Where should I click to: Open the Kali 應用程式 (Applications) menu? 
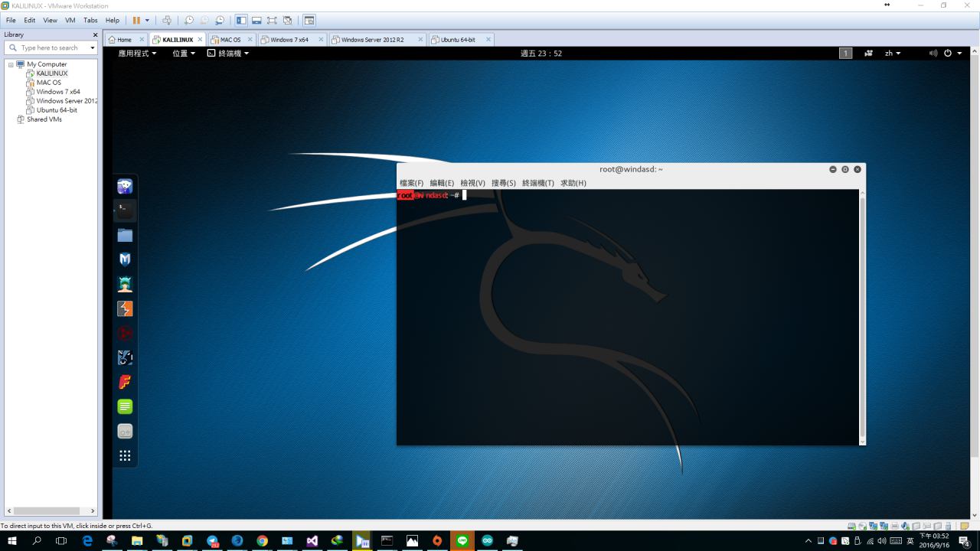pyautogui.click(x=137, y=54)
